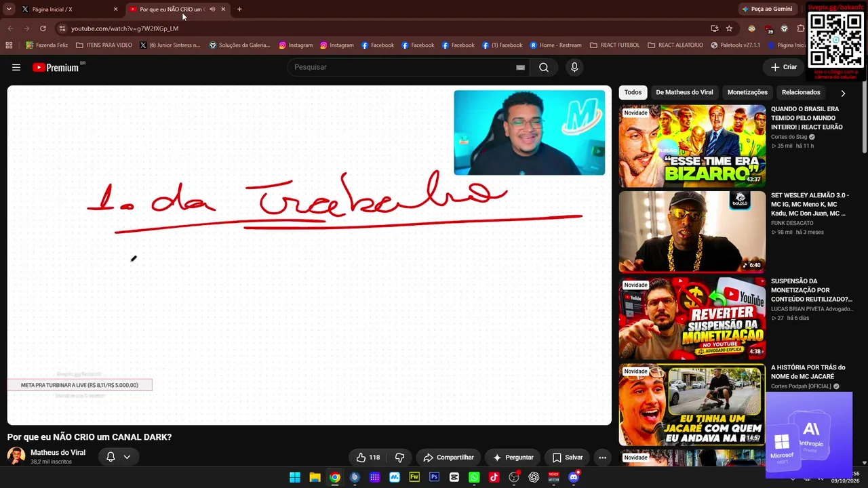The image size is (868, 488).
Task: Open the REACT ALEATORIO bookmark folder
Action: [675, 45]
